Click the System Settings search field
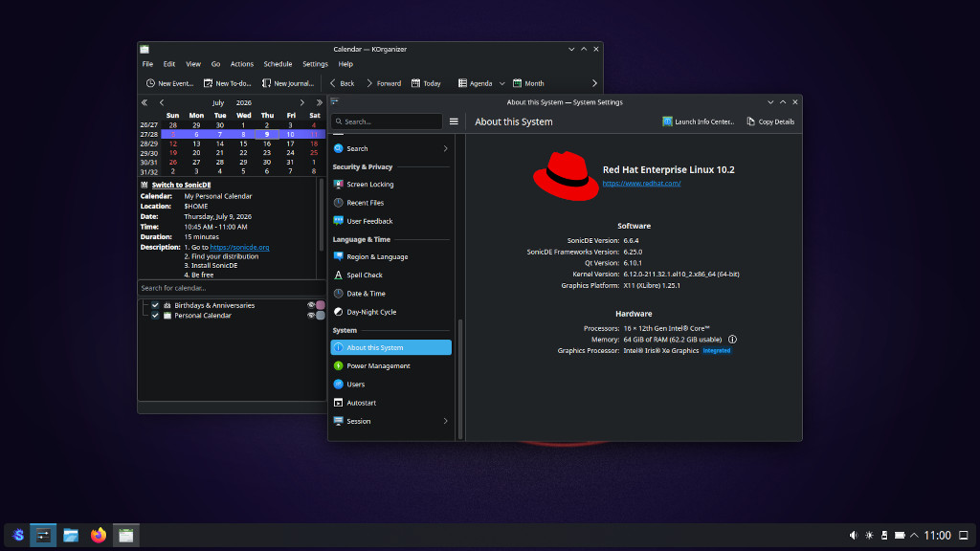The width and height of the screenshot is (980, 551). [387, 121]
